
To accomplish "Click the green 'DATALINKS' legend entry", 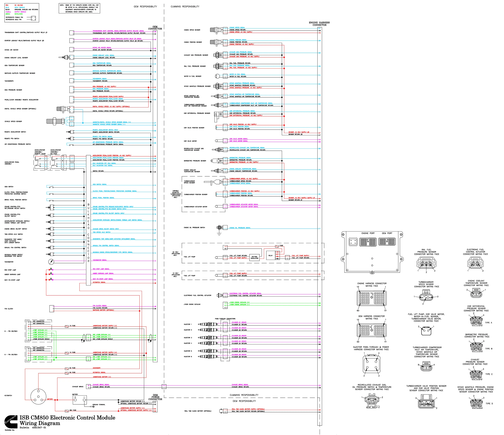I will tap(19, 14).
